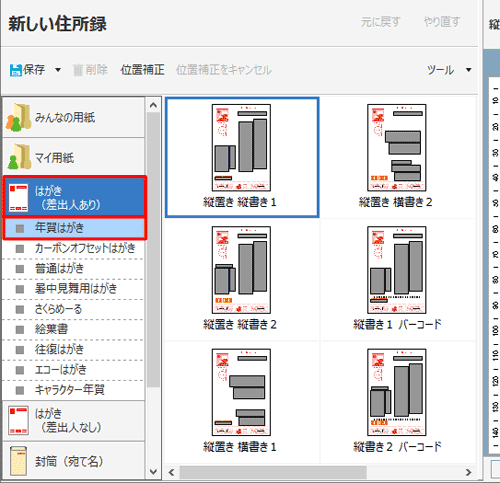The width and height of the screenshot is (500, 483).
Task: Select さくらめーる entry
Action: click(73, 309)
